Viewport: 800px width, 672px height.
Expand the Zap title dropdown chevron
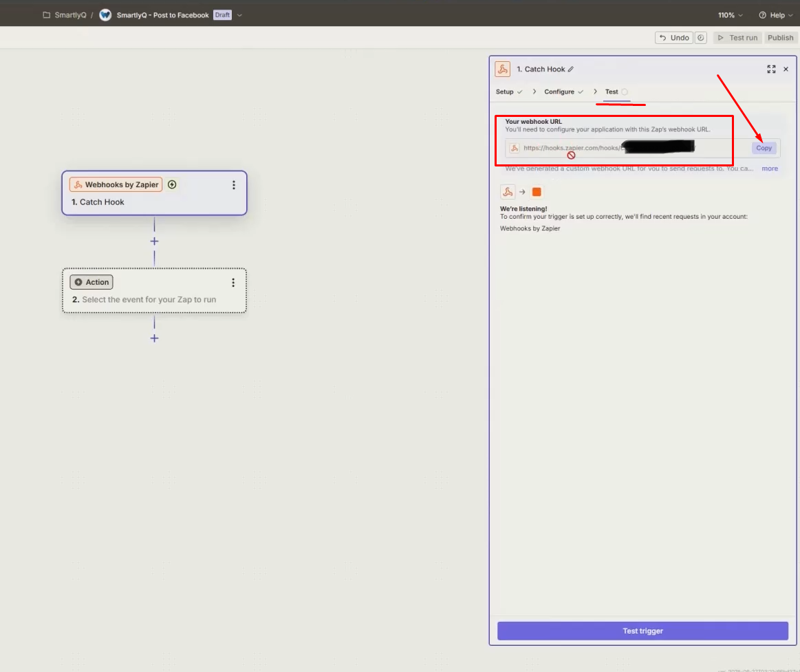pos(239,15)
